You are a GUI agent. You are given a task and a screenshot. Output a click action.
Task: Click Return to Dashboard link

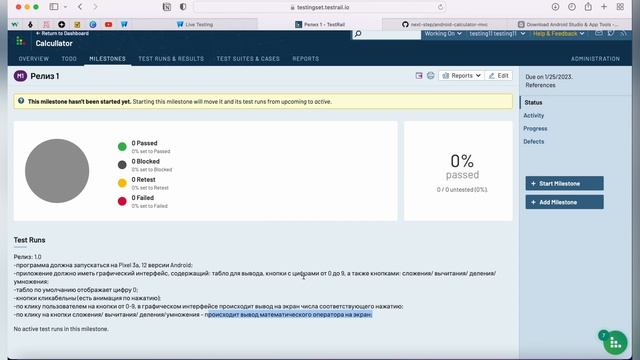tap(62, 33)
